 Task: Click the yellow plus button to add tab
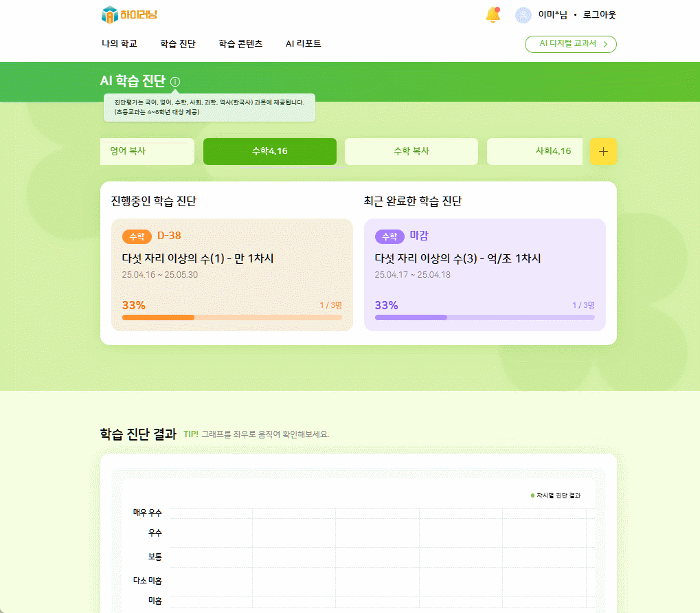(x=603, y=152)
